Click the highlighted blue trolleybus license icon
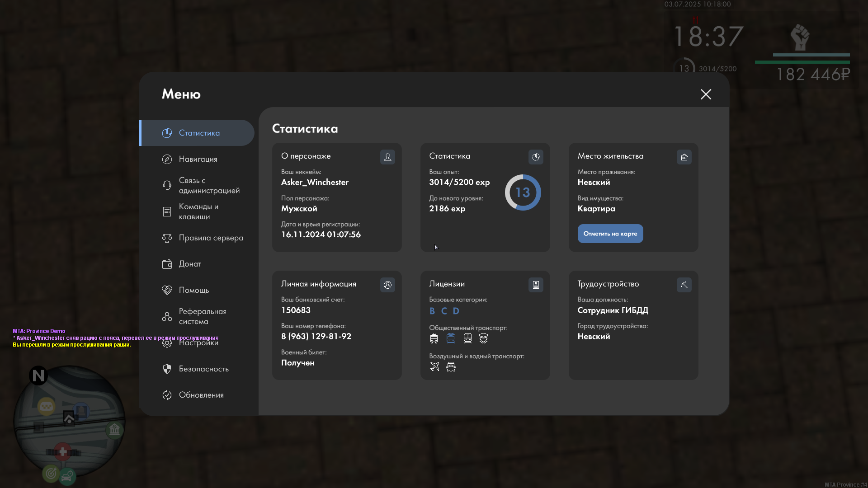This screenshot has width=868, height=488. pos(451,338)
